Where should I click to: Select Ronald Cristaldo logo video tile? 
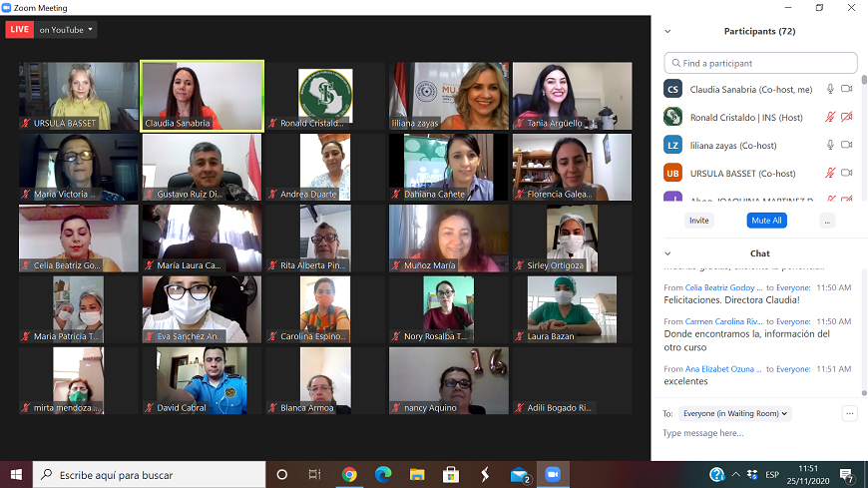325,96
